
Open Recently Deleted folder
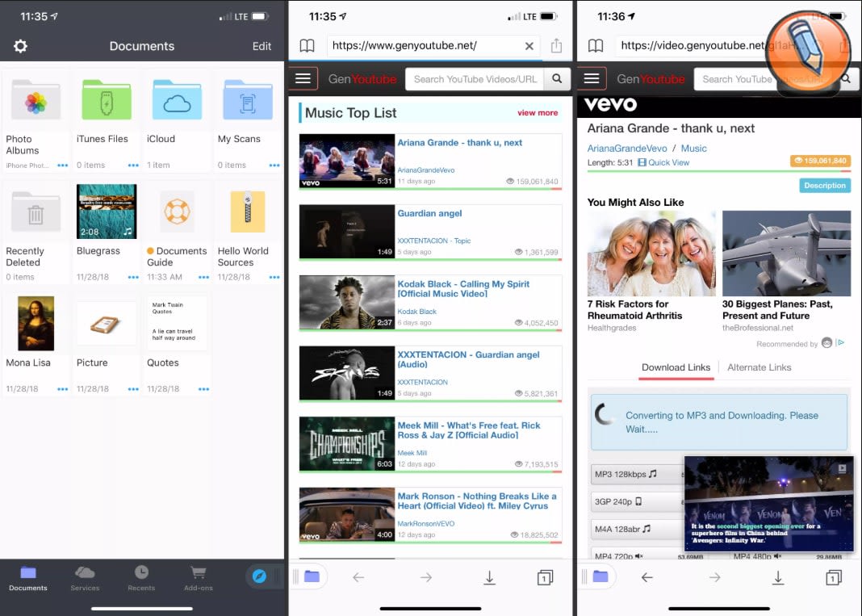click(x=36, y=212)
